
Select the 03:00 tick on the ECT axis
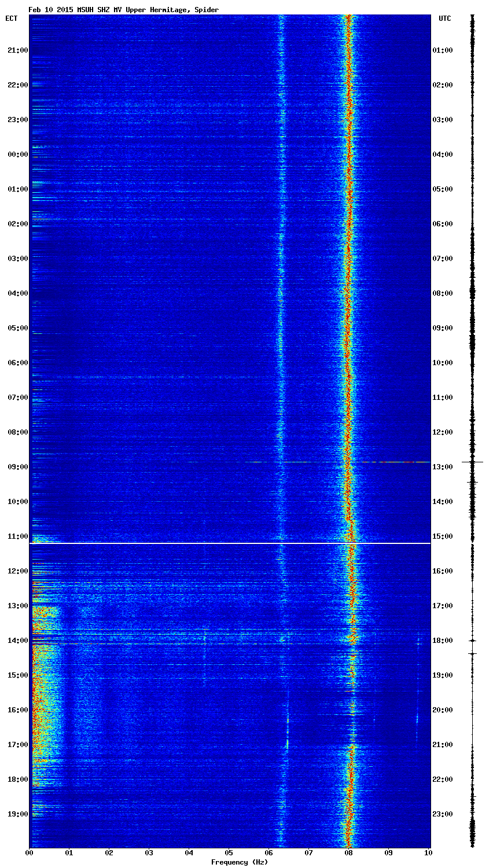17,259
